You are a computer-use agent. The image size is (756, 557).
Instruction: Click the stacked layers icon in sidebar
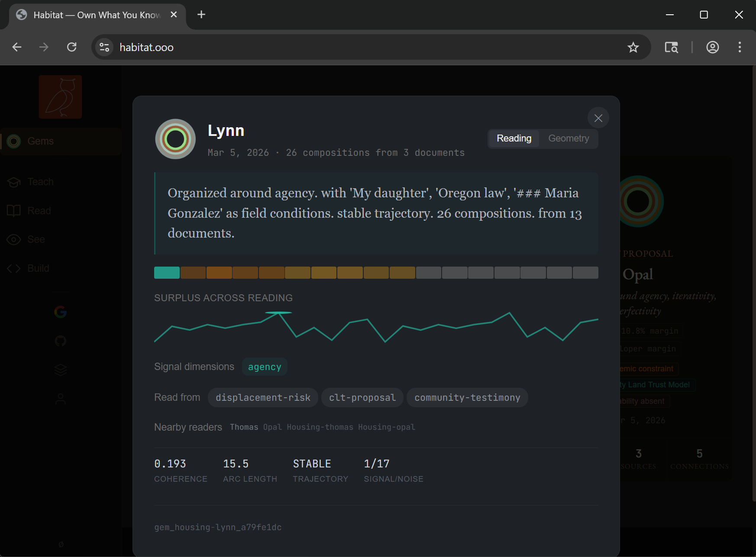(61, 370)
